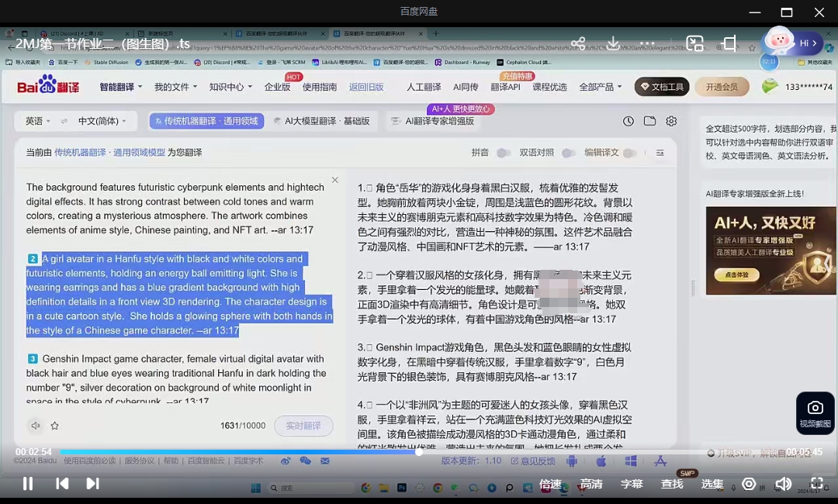This screenshot has width=838, height=504.
Task: Favorite the translation with the star icon
Action: pyautogui.click(x=54, y=426)
